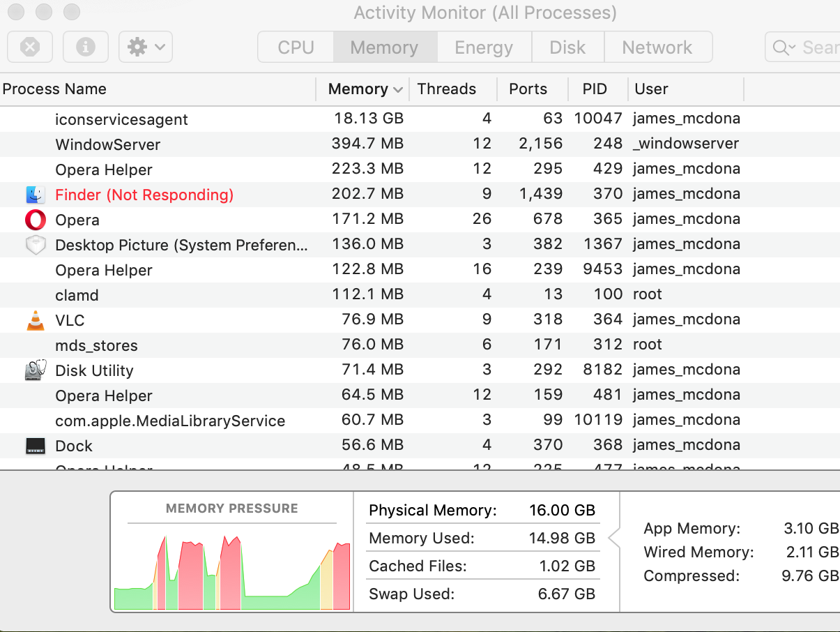
Task: Click the window's red close button
Action: pyautogui.click(x=15, y=12)
